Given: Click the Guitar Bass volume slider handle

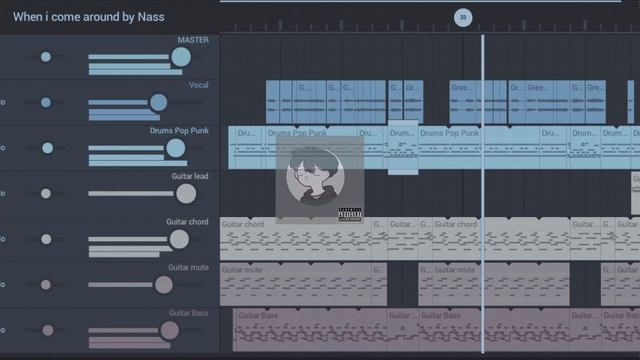Looking at the screenshot, I should click(169, 330).
